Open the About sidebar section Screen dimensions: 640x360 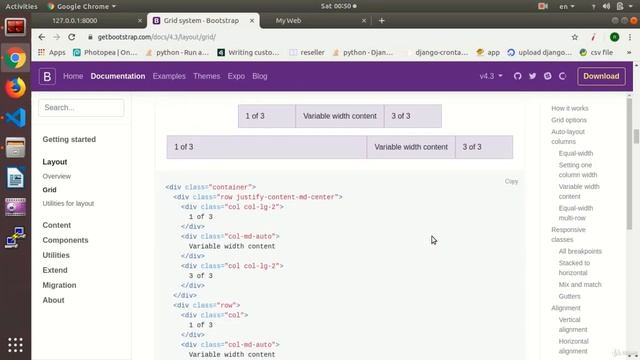pos(53,300)
